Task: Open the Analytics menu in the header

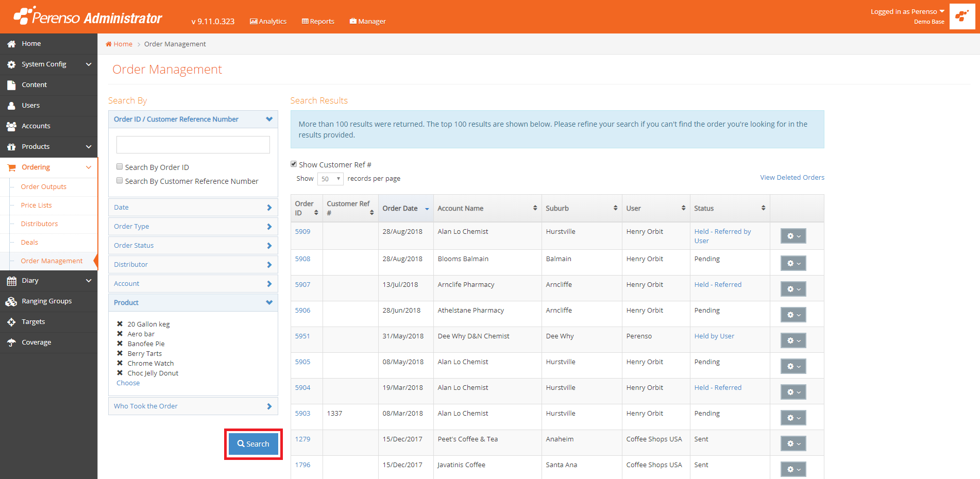Action: pos(268,21)
